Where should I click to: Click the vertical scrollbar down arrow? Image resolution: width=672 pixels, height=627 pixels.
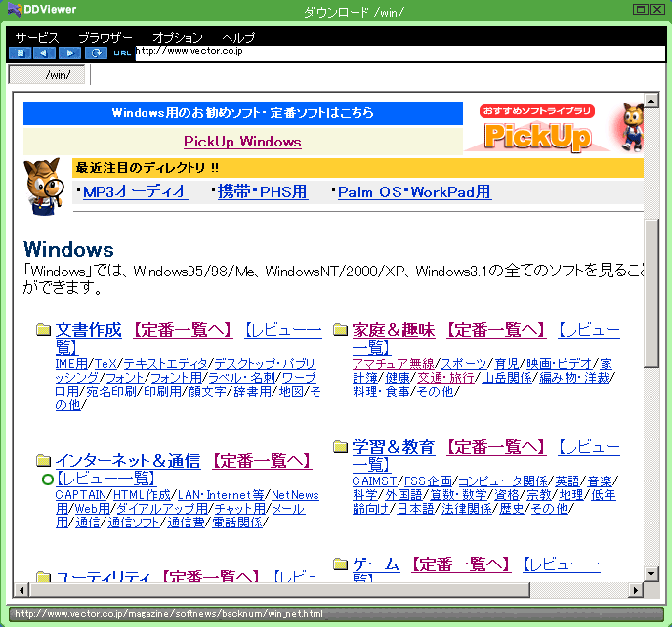[651, 574]
